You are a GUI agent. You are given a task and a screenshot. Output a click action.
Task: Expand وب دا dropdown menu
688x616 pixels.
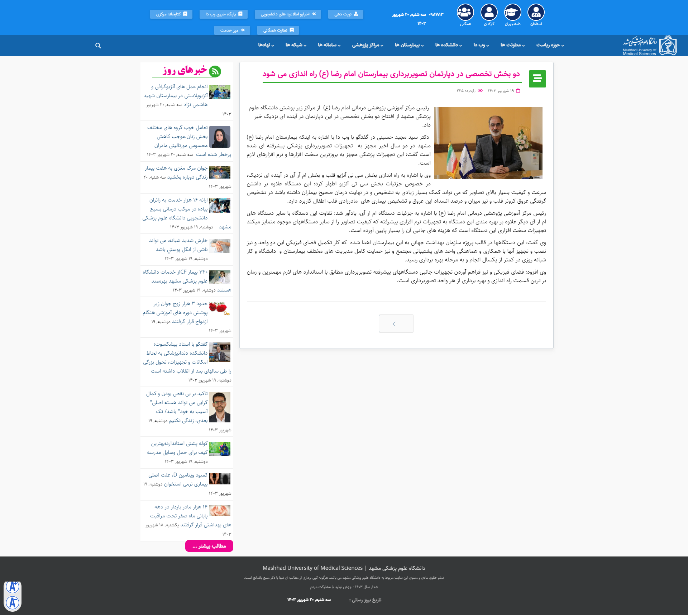[x=481, y=45]
